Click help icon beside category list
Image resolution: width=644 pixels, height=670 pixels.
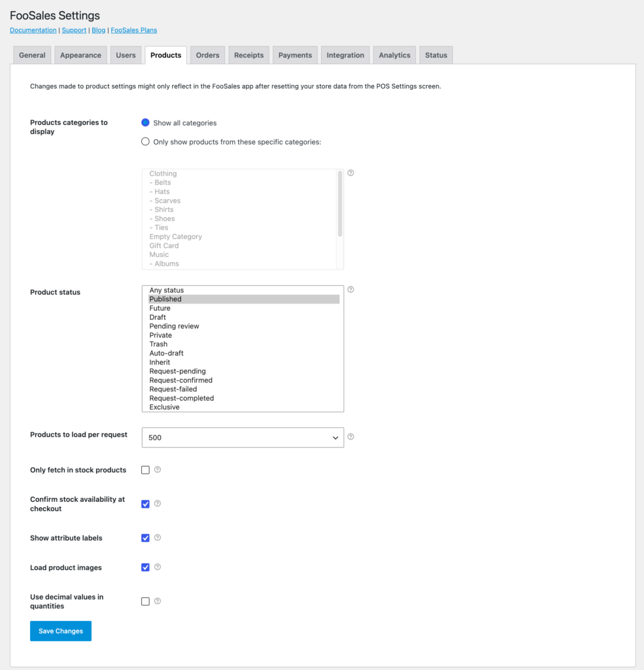coord(350,173)
